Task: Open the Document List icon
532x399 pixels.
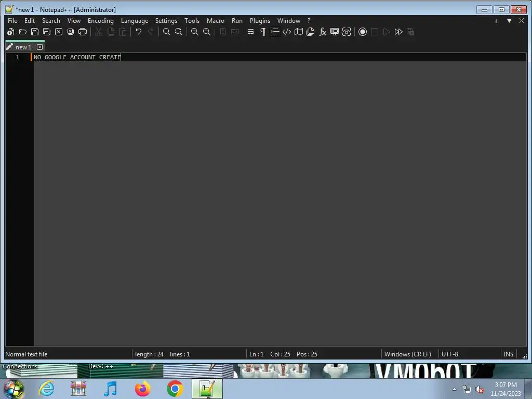Action: (x=311, y=32)
